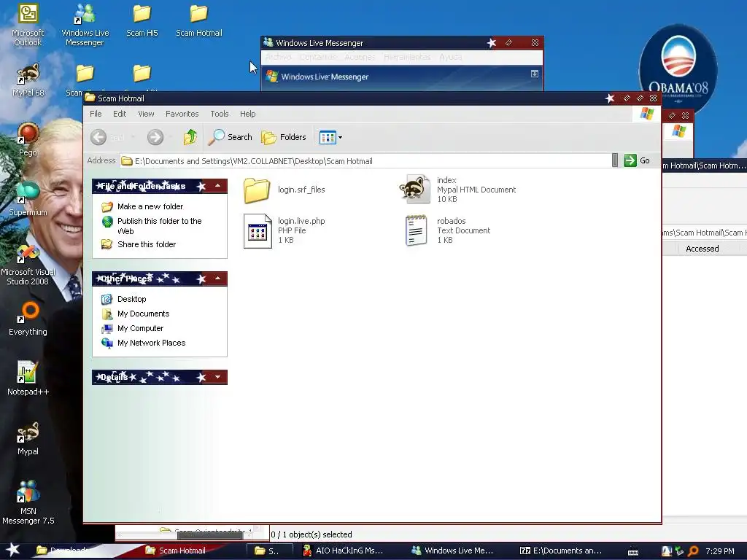Click the keyboard icon near system tray
Screen dimensions: 747x560
(x=633, y=552)
